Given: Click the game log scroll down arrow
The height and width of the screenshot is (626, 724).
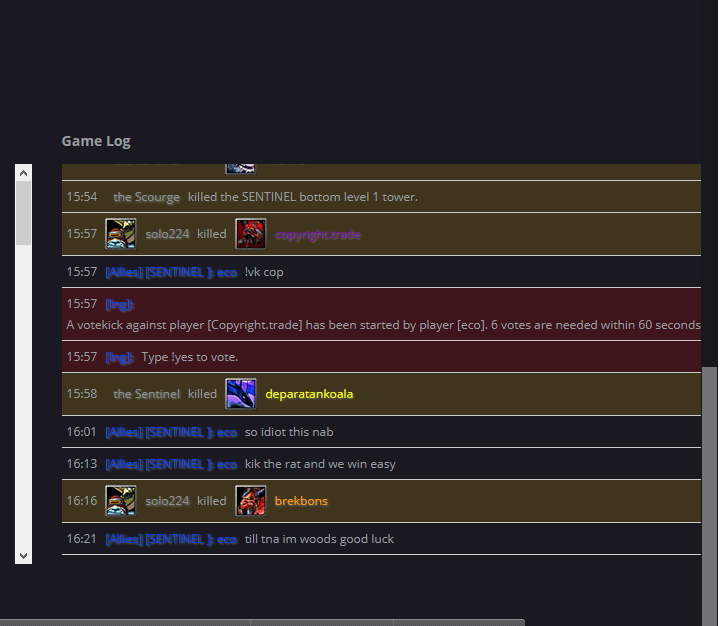Looking at the screenshot, I should (24, 555).
